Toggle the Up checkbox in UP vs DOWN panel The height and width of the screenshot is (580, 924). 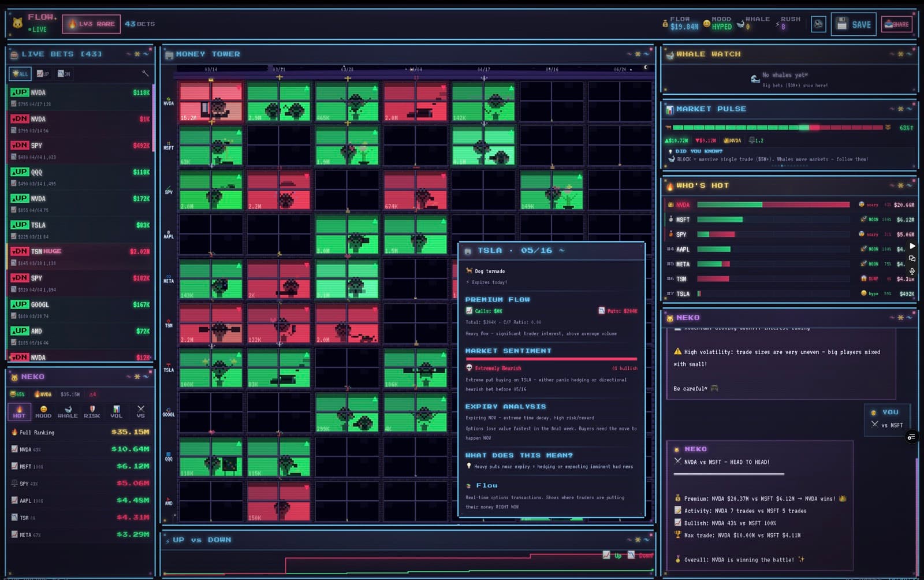(x=607, y=555)
